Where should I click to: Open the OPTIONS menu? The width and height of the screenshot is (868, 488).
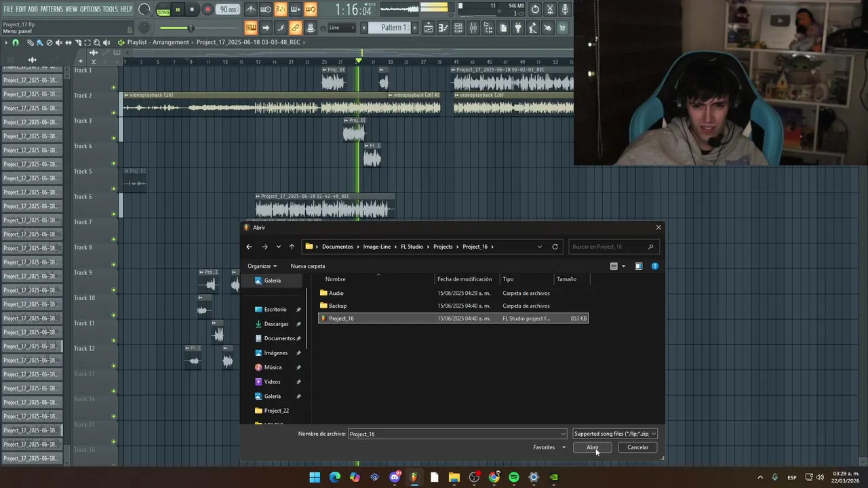click(x=90, y=9)
